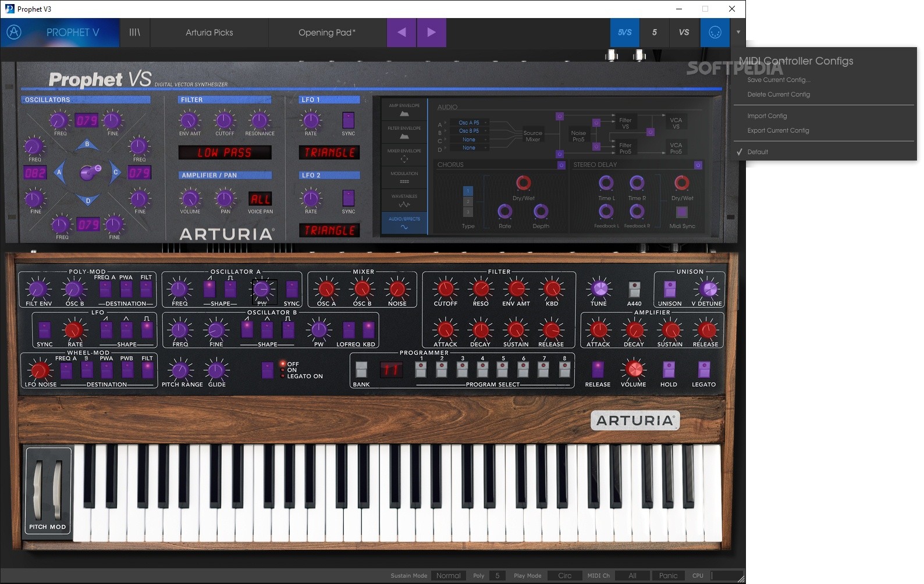Viewport: 924px width, 584px height.
Task: Click the VS filter Cutoff knob
Action: [x=224, y=120]
